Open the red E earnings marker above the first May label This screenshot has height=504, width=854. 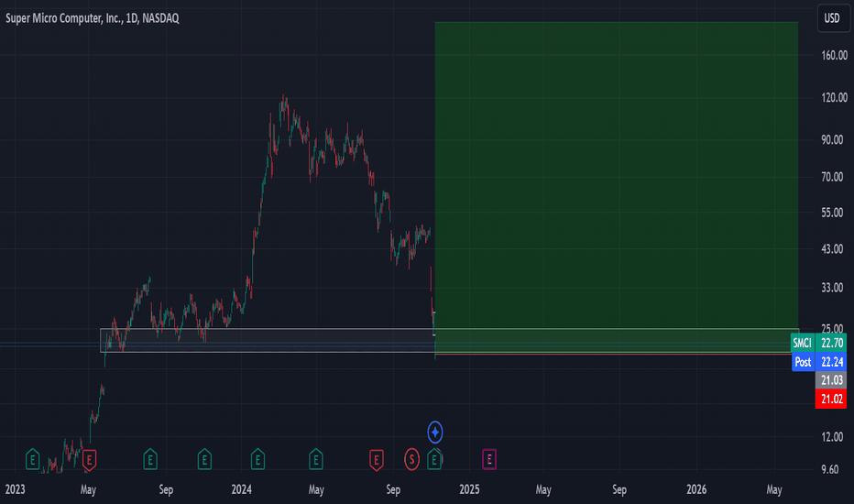(x=89, y=459)
